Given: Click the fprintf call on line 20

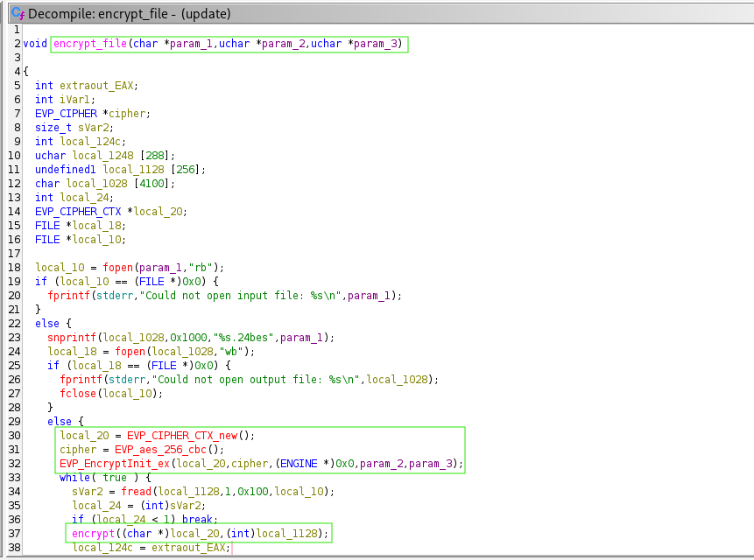Looking at the screenshot, I should point(69,296).
